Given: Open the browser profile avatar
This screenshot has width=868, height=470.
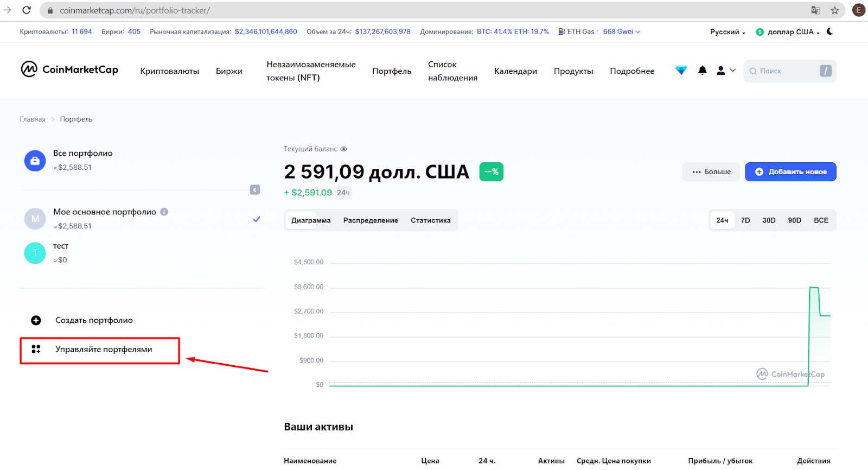Looking at the screenshot, I should coord(859,10).
